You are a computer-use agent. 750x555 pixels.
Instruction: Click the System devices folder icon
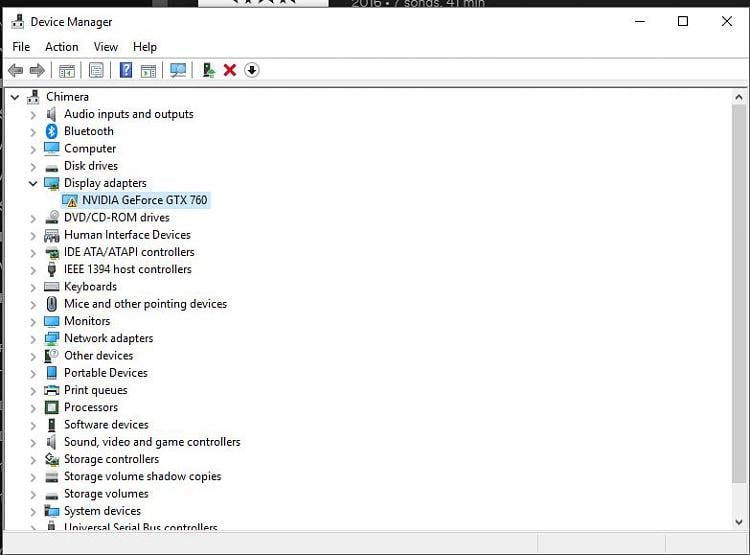[51, 511]
